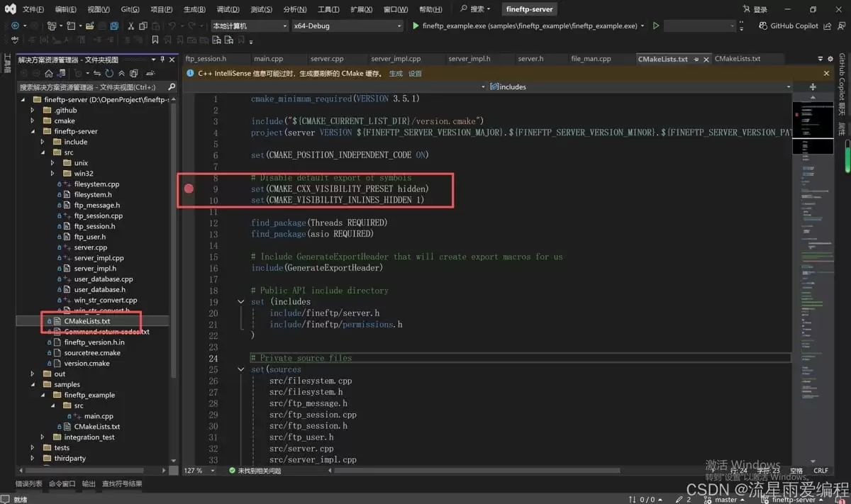The width and height of the screenshot is (851, 504).
Task: Click the Open File toolbar icon
Action: point(90,26)
